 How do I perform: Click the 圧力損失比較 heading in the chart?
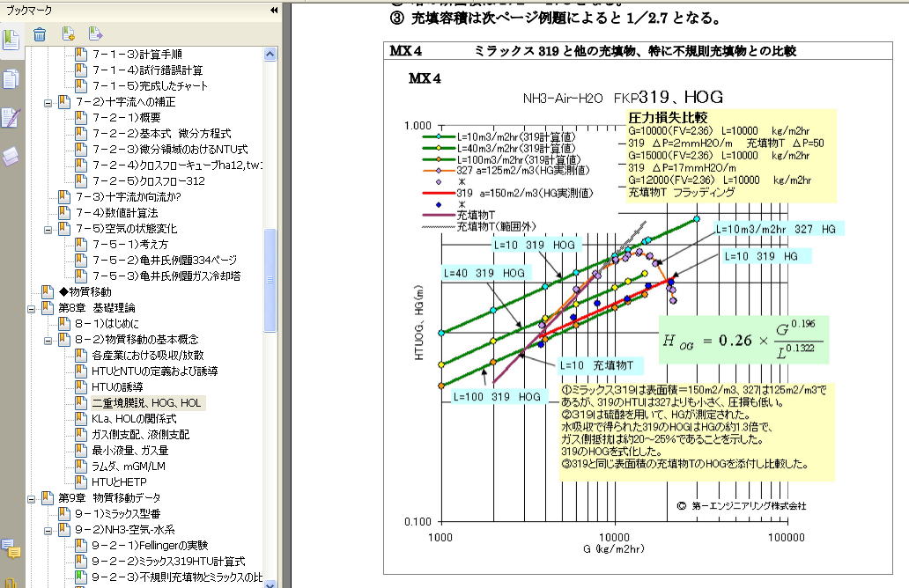point(668,118)
